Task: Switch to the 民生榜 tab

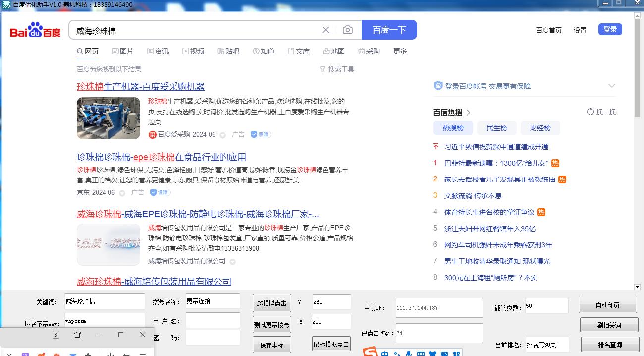Action: click(497, 128)
